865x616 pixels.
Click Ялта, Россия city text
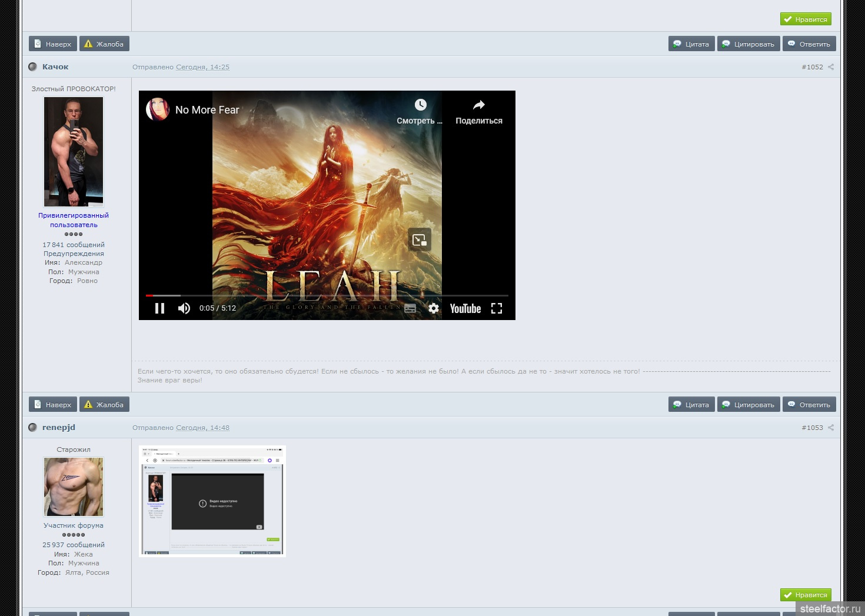click(87, 572)
